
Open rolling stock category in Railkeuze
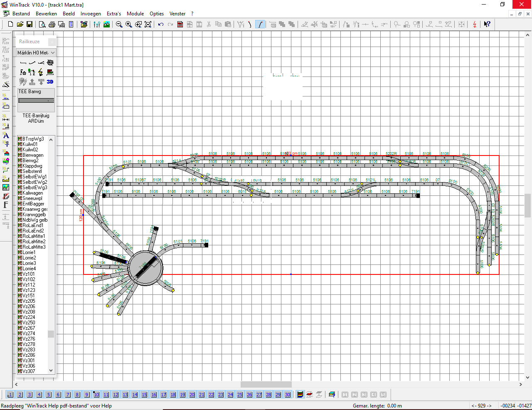click(50, 72)
